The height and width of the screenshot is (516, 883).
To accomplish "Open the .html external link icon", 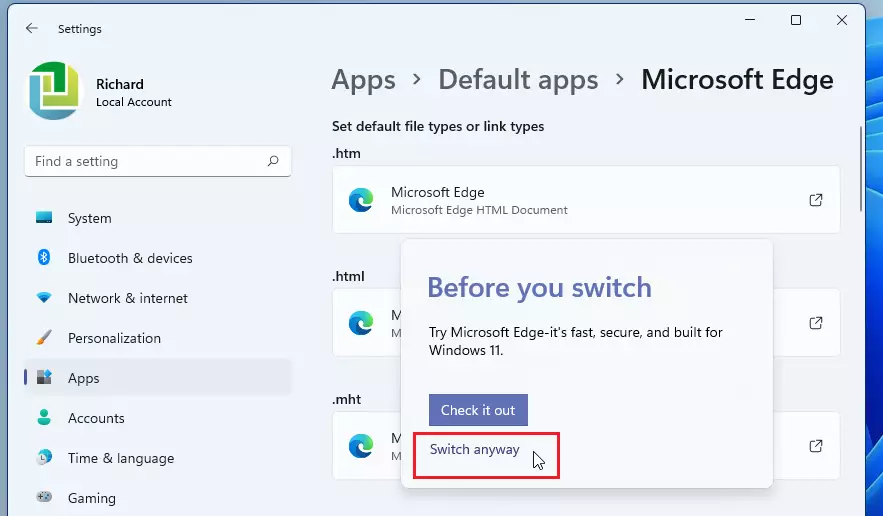I will click(815, 323).
